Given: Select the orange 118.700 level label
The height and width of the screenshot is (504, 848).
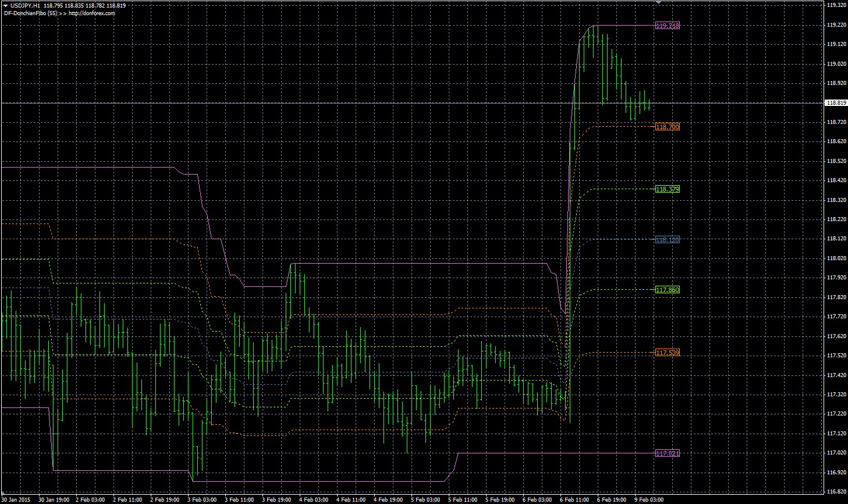Looking at the screenshot, I should (x=667, y=127).
